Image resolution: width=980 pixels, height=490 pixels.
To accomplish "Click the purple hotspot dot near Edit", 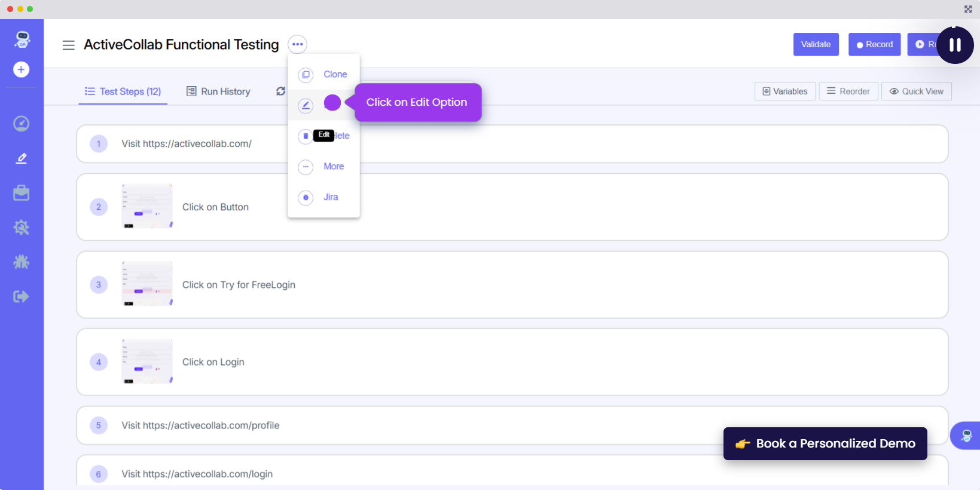I will (332, 103).
